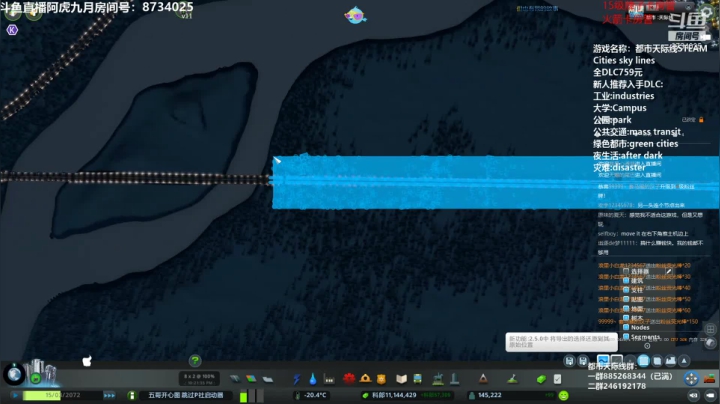Open the Police department menu

pos(381,379)
